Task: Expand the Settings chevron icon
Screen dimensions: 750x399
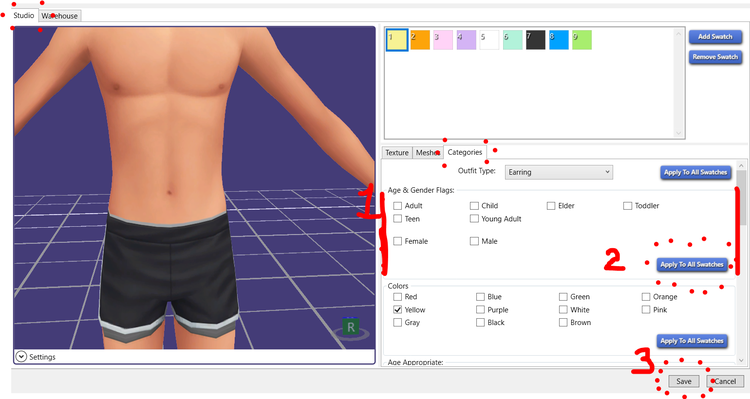Action: [x=21, y=356]
